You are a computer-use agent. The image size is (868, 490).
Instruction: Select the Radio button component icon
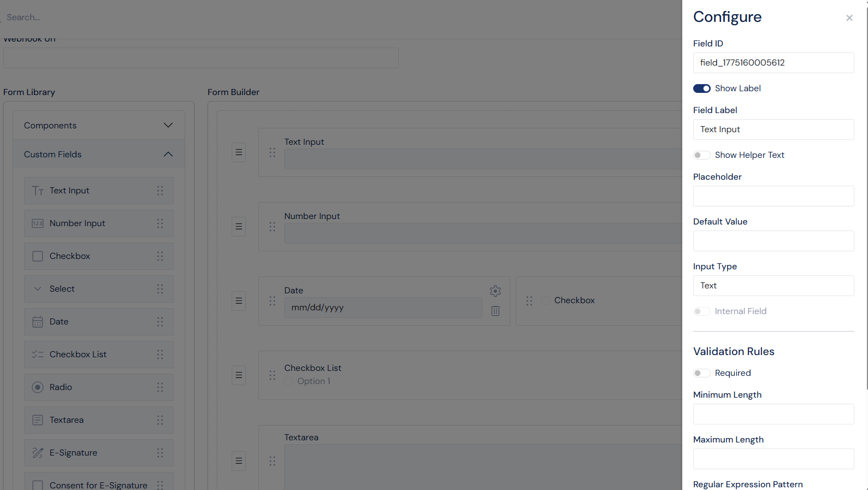point(37,387)
